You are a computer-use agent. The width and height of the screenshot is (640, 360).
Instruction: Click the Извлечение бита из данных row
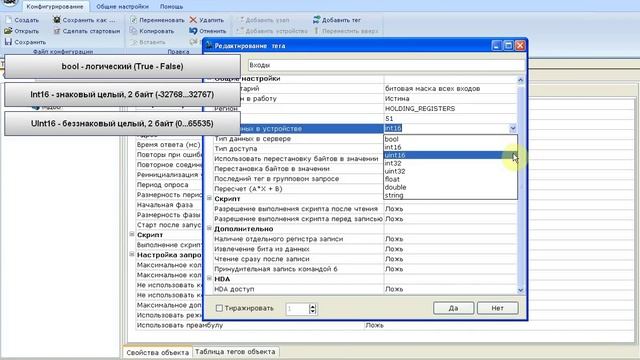364,249
